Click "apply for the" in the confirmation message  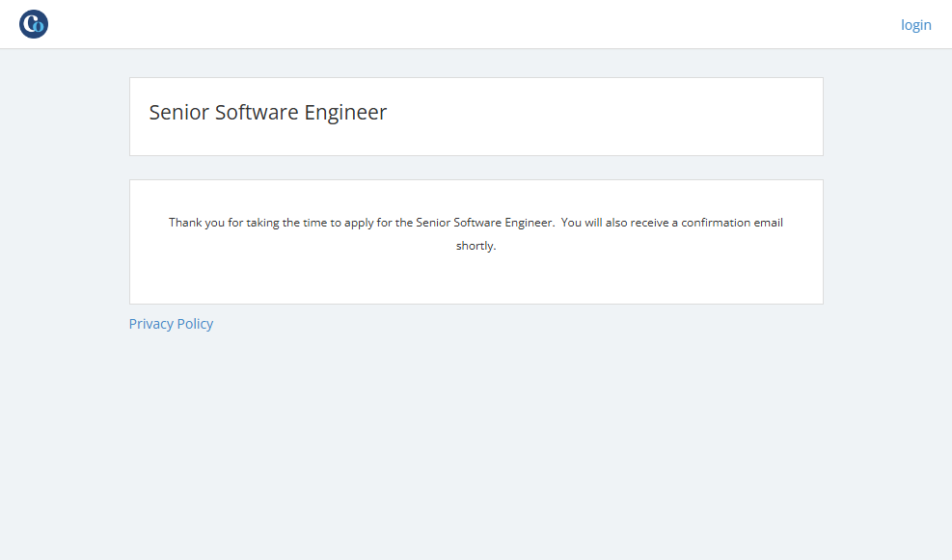(376, 223)
